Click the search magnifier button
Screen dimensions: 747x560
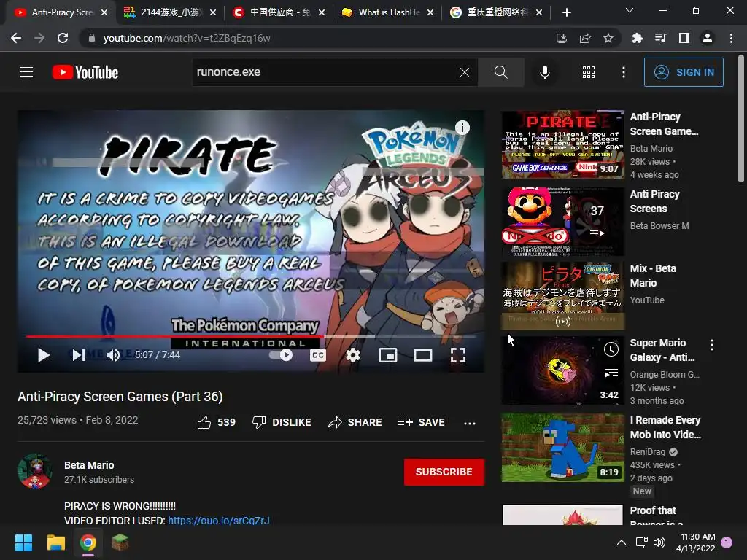(500, 72)
